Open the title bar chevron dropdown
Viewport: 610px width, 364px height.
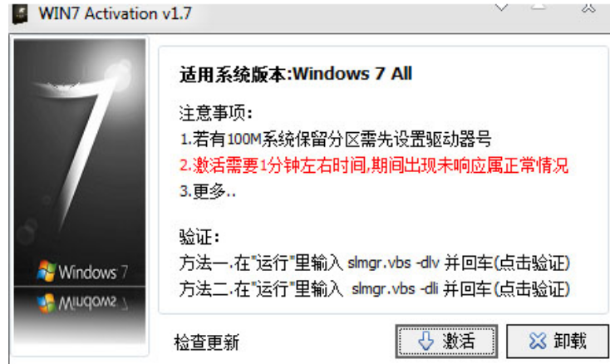click(501, 7)
